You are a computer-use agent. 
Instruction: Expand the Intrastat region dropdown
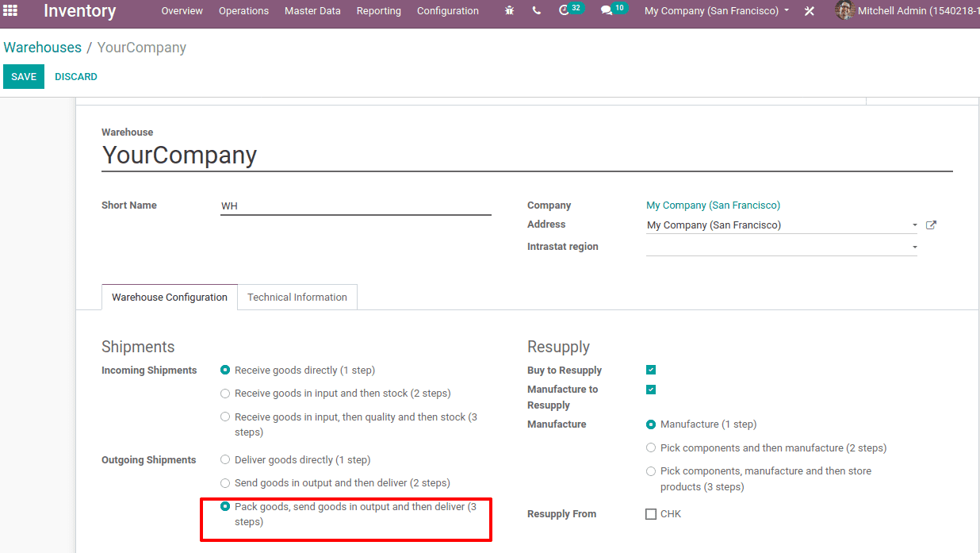[914, 247]
